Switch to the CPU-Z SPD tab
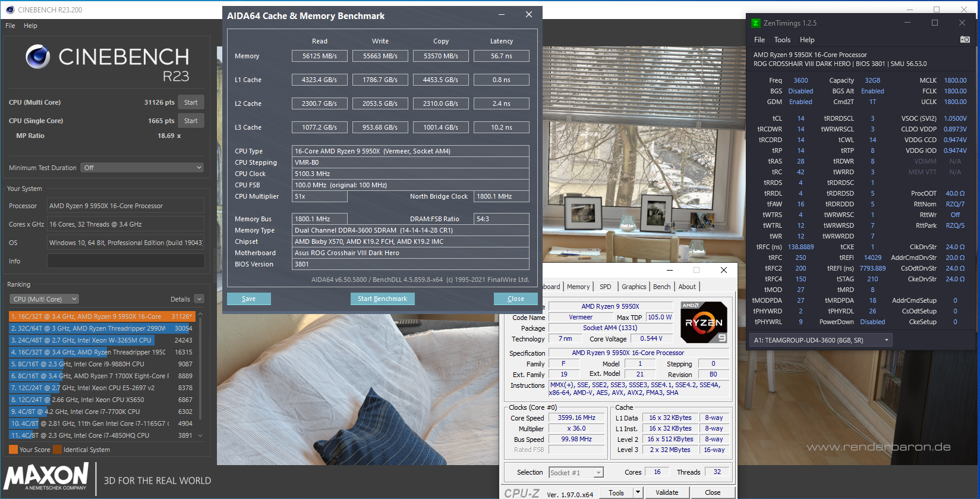 606,287
